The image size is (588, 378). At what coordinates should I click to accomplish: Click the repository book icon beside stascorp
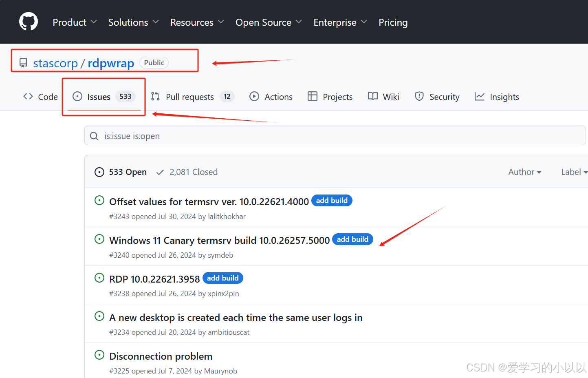pos(23,63)
